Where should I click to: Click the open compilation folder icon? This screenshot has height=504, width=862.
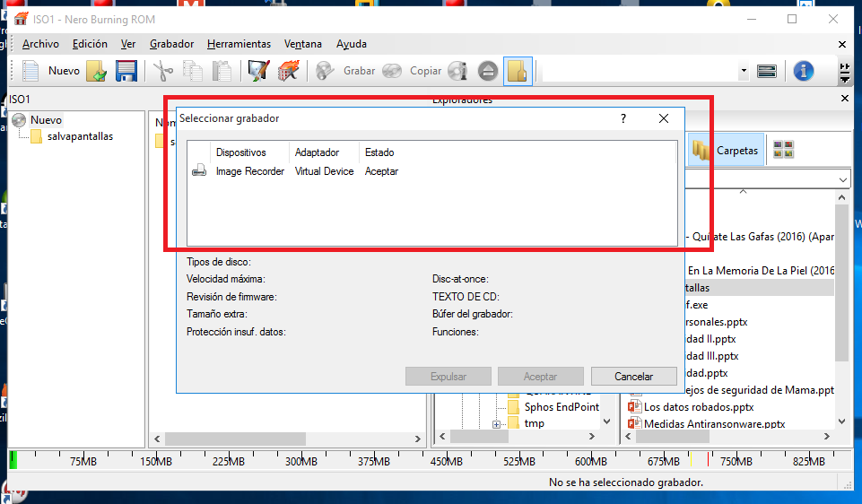[x=96, y=71]
